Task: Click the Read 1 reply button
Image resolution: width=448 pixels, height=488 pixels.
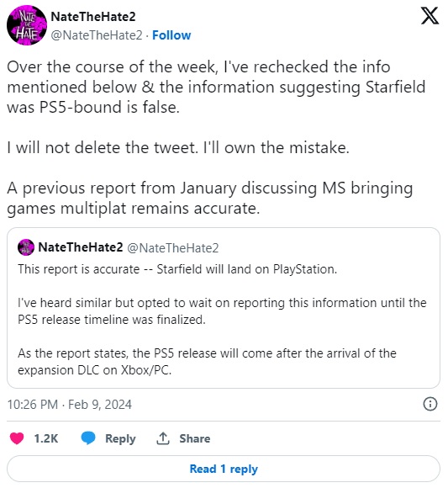Action: 224,469
